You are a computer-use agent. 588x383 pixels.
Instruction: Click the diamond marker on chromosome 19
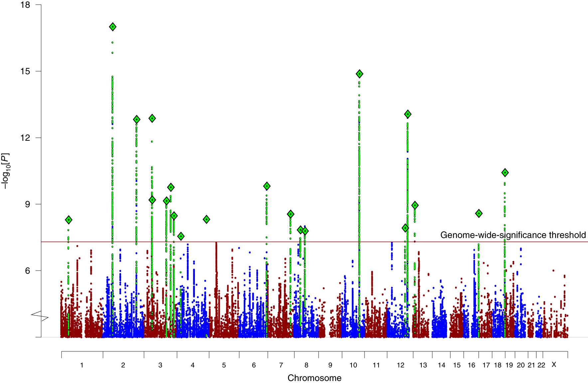pyautogui.click(x=505, y=173)
